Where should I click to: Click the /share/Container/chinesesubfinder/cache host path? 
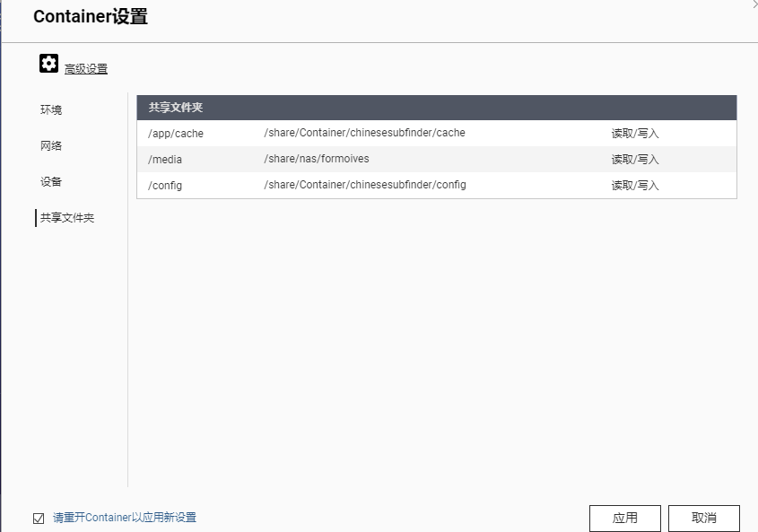tap(364, 133)
